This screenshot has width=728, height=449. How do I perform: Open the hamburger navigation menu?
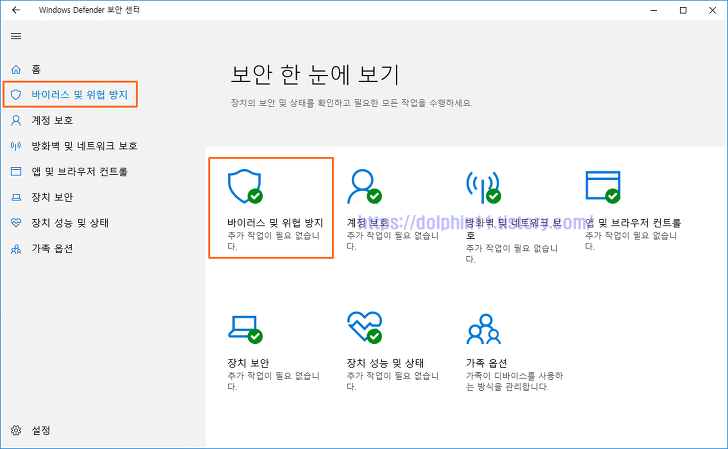[16, 36]
